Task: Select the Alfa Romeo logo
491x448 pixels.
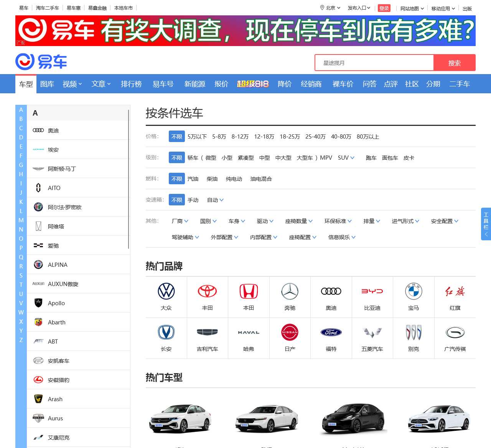Action: point(38,207)
